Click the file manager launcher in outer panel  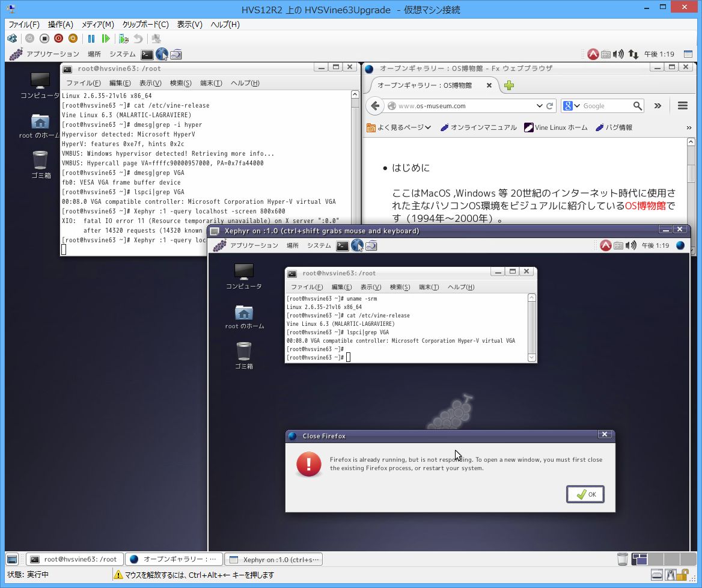(x=176, y=55)
